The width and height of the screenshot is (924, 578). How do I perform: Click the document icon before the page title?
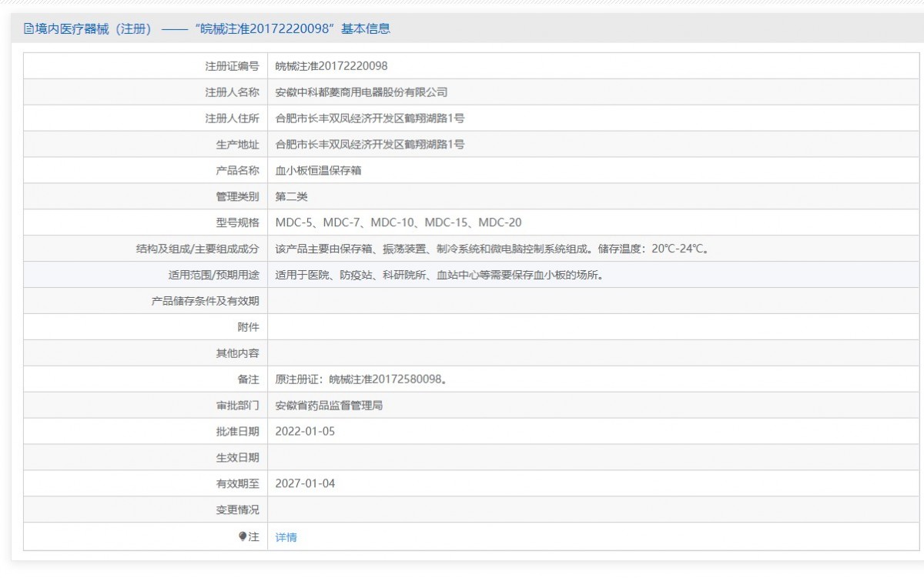(28, 29)
